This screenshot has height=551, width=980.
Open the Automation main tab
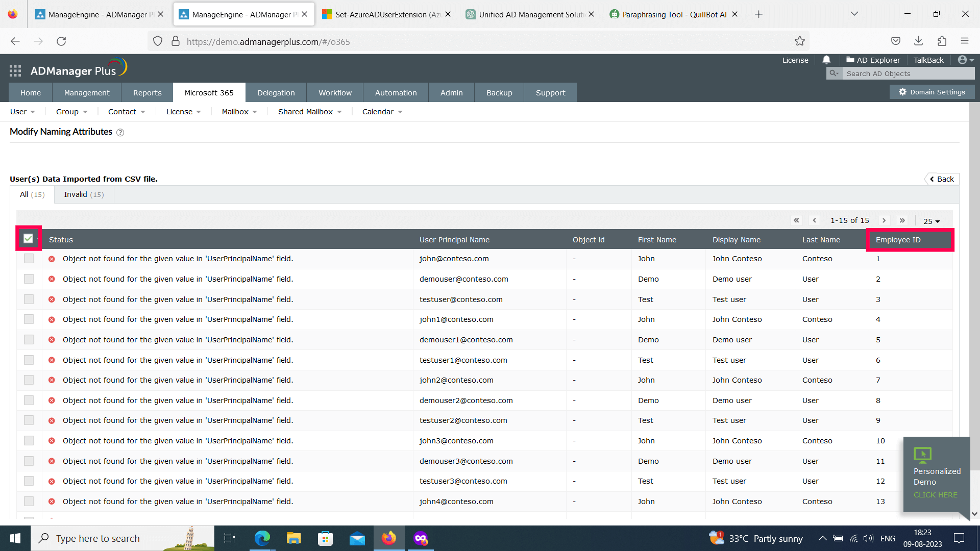[396, 93]
